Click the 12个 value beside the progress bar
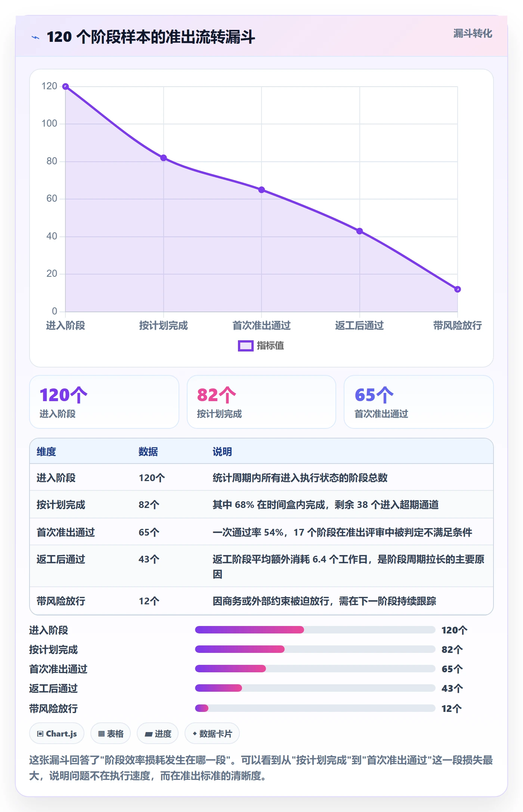The width and height of the screenshot is (523, 812). 452,709
